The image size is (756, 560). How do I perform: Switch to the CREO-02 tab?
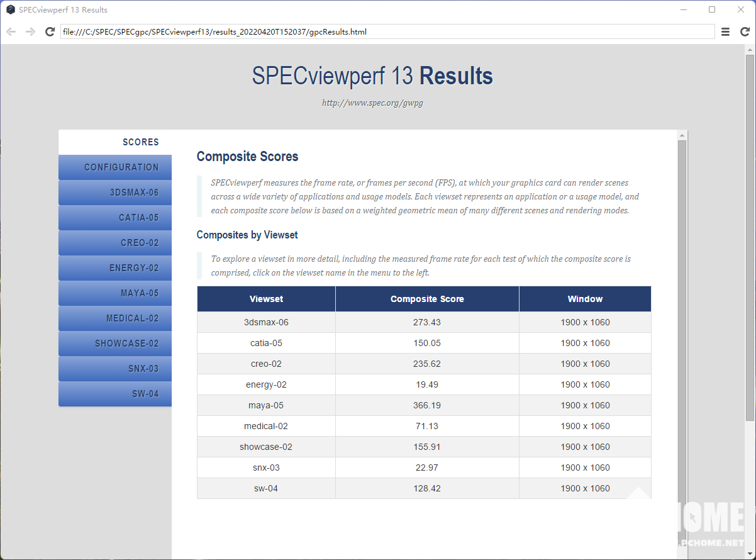[115, 243]
